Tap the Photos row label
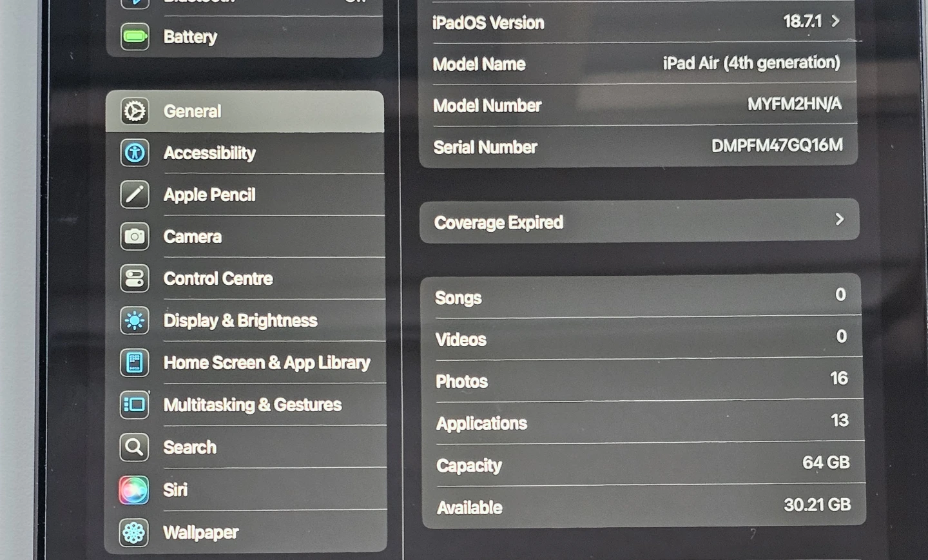 (462, 381)
